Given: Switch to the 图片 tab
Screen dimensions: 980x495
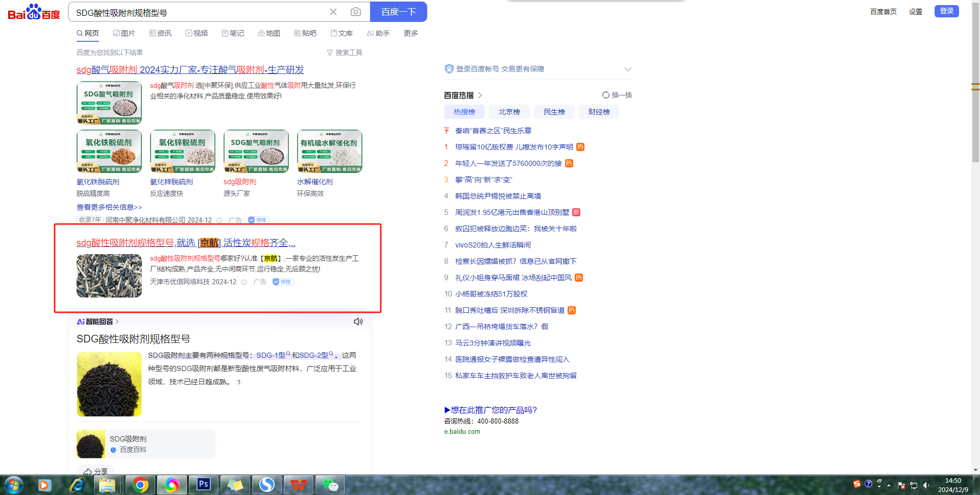Looking at the screenshot, I should [124, 33].
